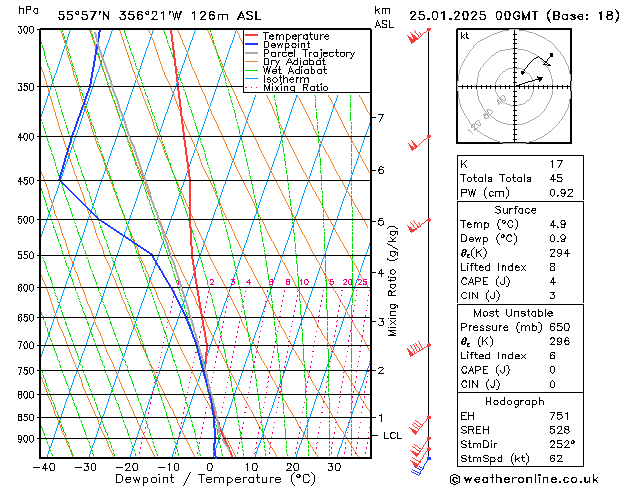
Task: Click the 'Isotherm' legend label
Action: [286, 79]
